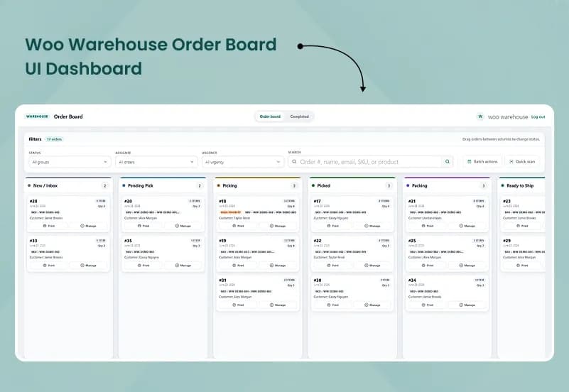Image resolution: width=569 pixels, height=392 pixels.
Task: Print order #29
Action: [522, 266]
